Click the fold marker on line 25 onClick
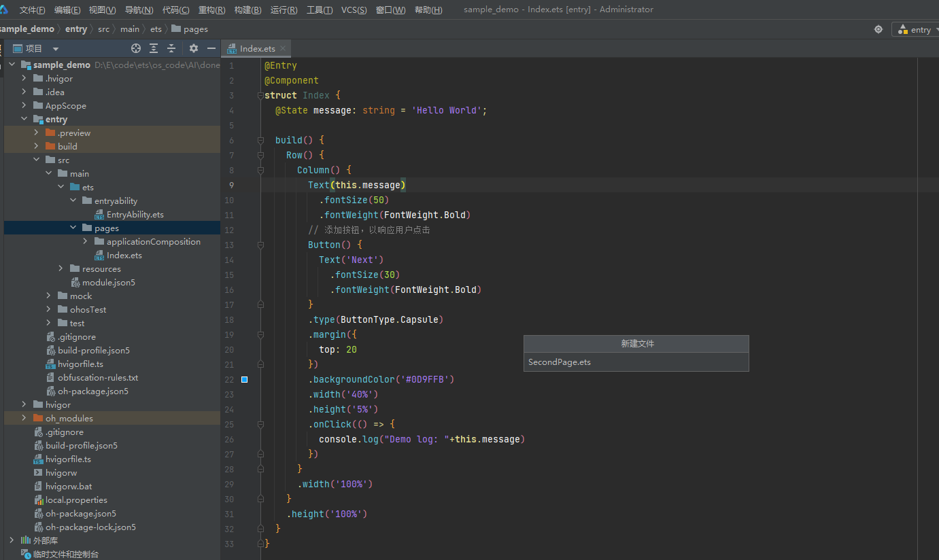Screen dimensions: 939x560 pyautogui.click(x=260, y=424)
